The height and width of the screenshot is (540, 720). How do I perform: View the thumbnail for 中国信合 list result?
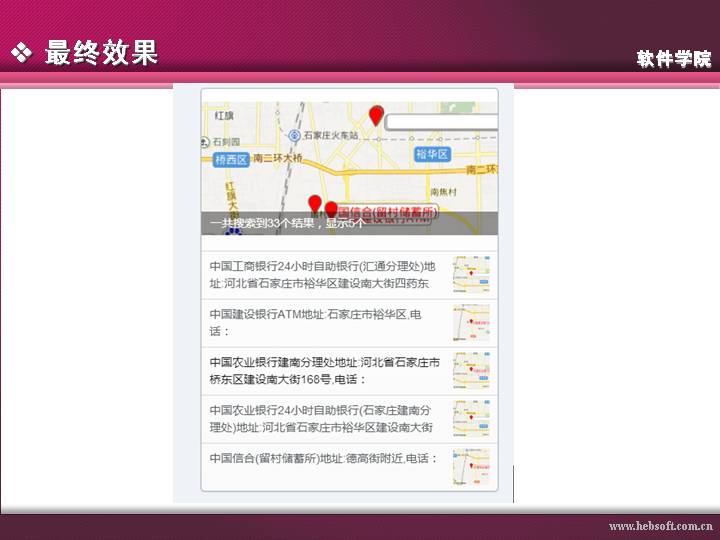[x=471, y=465]
